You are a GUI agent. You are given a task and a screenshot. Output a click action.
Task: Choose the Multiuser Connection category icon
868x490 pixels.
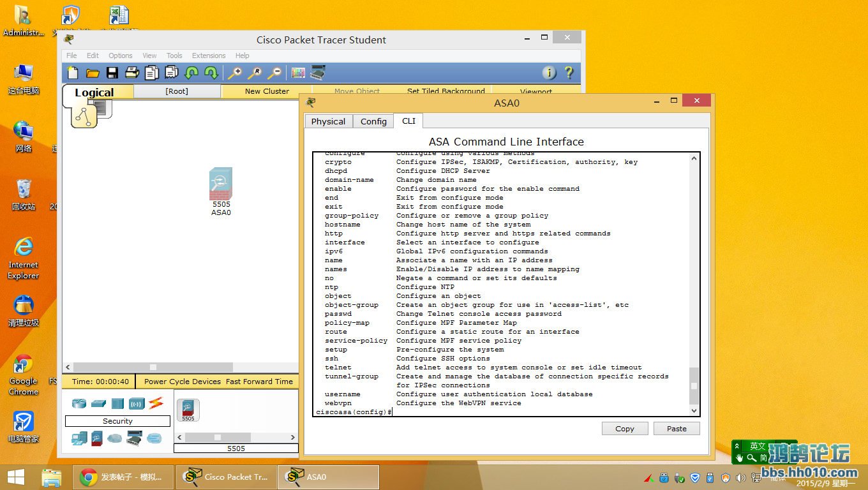point(154,438)
